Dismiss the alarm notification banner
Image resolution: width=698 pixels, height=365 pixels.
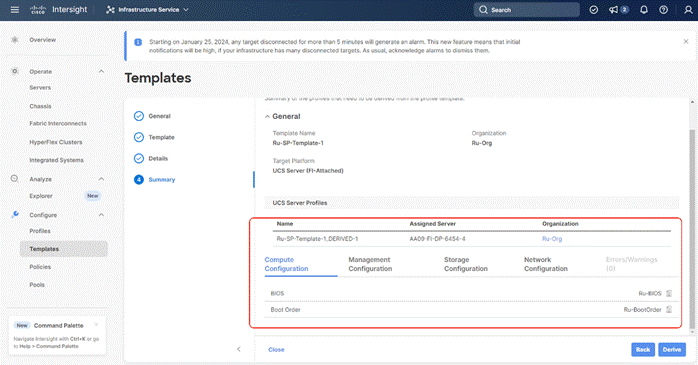686,41
